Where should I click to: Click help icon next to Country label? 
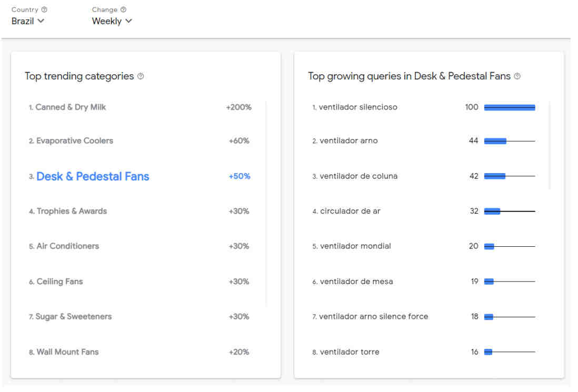44,9
